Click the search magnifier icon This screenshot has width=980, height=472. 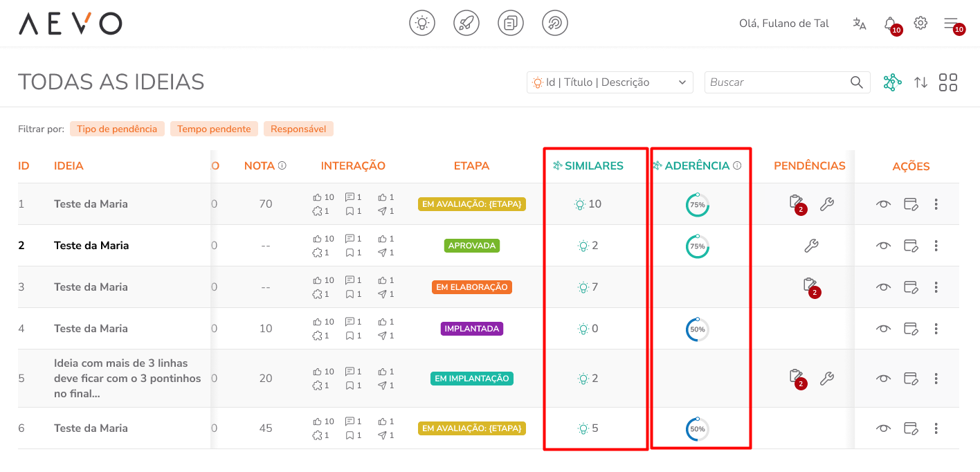(857, 82)
